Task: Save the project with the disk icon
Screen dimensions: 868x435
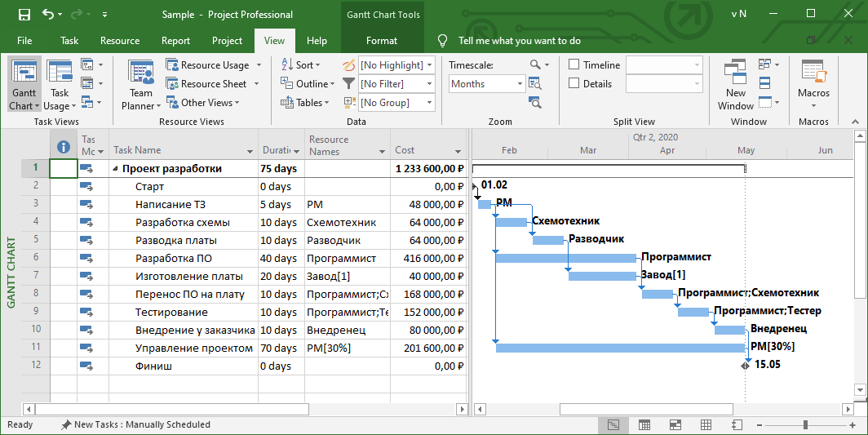Action: coord(24,15)
